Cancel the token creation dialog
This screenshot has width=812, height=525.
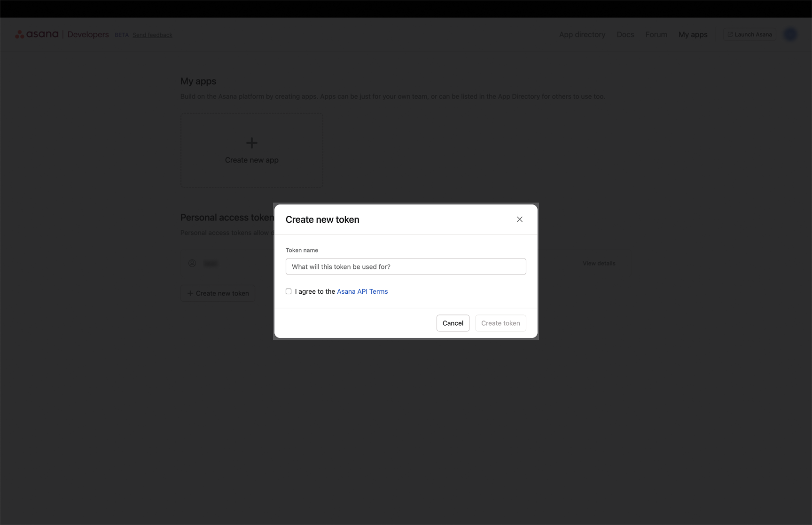click(453, 323)
